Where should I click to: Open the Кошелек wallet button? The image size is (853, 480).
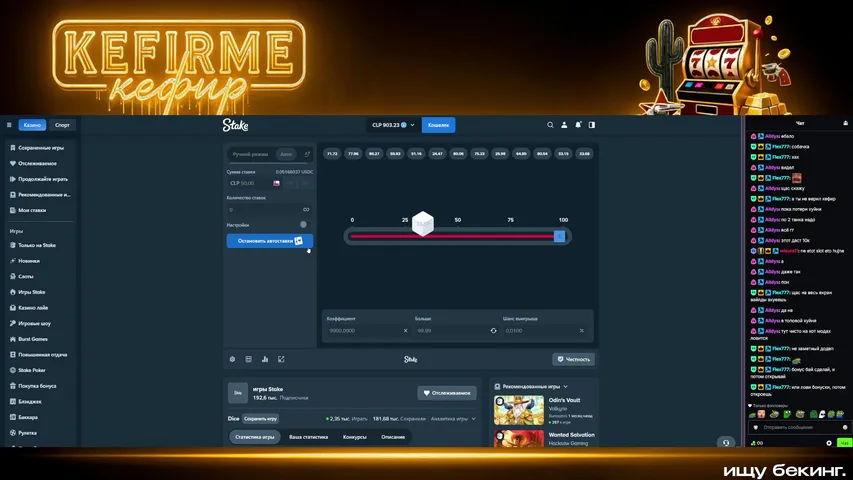[x=438, y=125]
